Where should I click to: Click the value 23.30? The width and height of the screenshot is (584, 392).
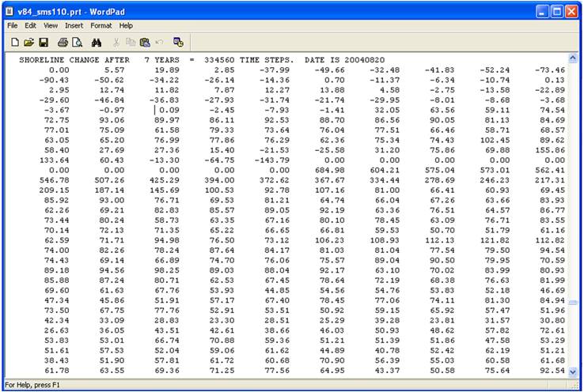(222, 321)
